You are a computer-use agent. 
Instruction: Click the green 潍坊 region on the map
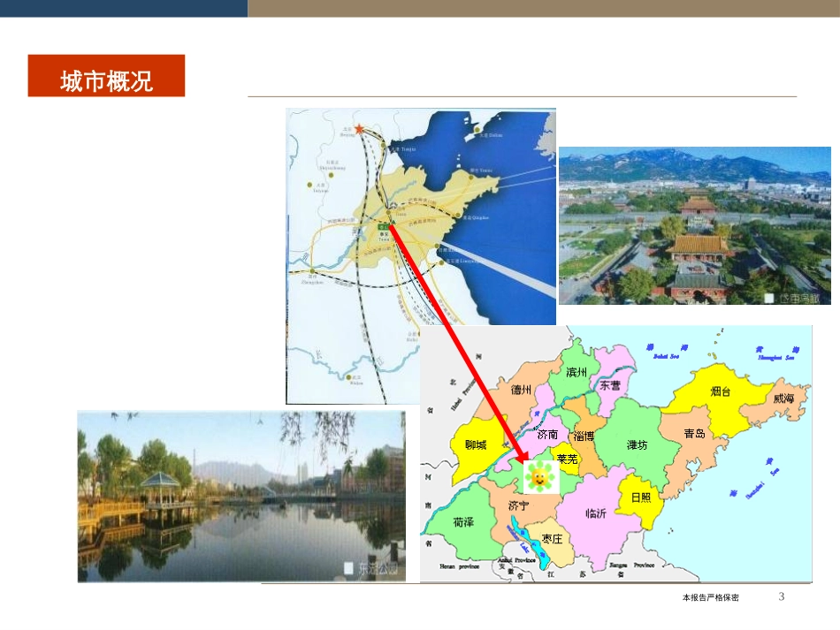[x=637, y=444]
